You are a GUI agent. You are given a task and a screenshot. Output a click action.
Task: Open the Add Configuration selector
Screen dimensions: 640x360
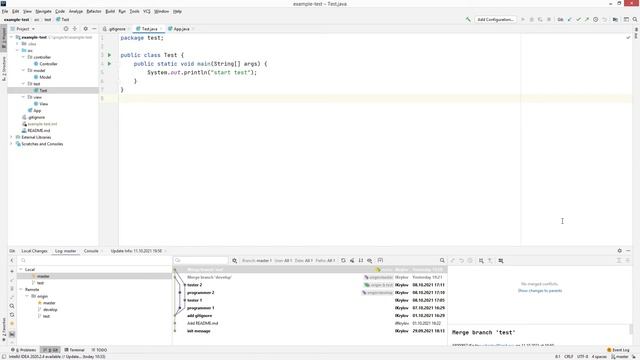pyautogui.click(x=495, y=20)
